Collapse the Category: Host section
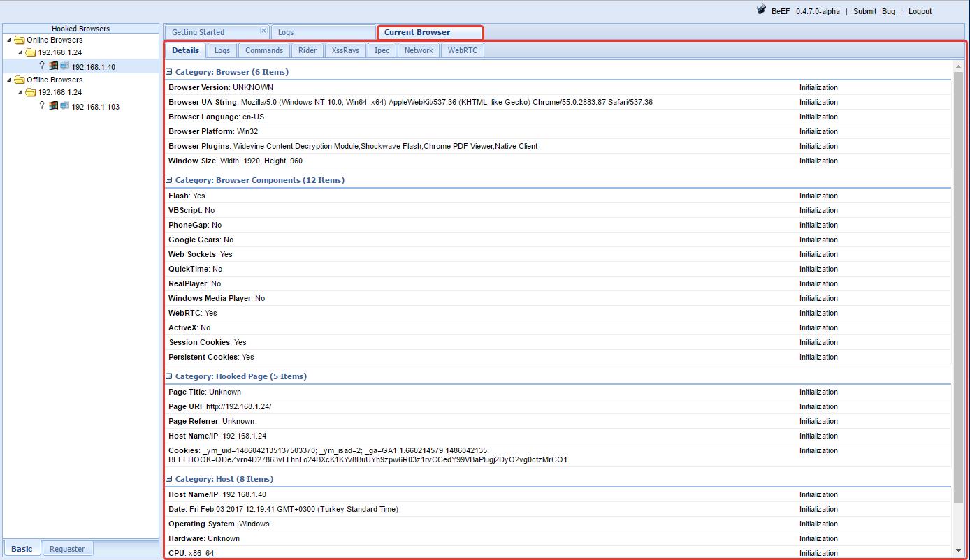This screenshot has height=560, width=970. coord(168,479)
